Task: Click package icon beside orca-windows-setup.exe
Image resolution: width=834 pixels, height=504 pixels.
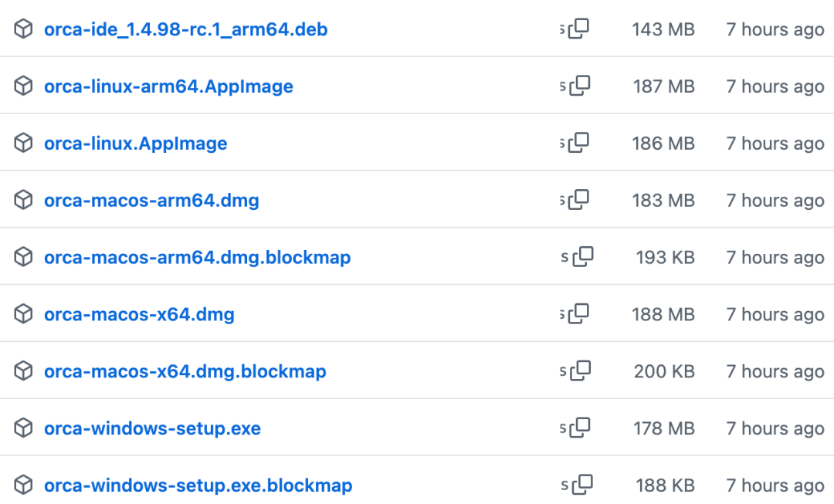Action: click(23, 428)
